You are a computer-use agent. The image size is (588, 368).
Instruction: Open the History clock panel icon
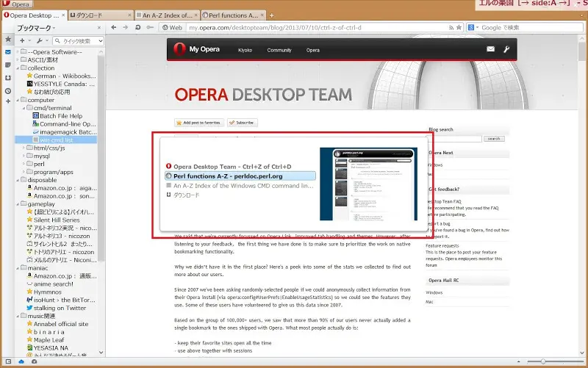8,91
